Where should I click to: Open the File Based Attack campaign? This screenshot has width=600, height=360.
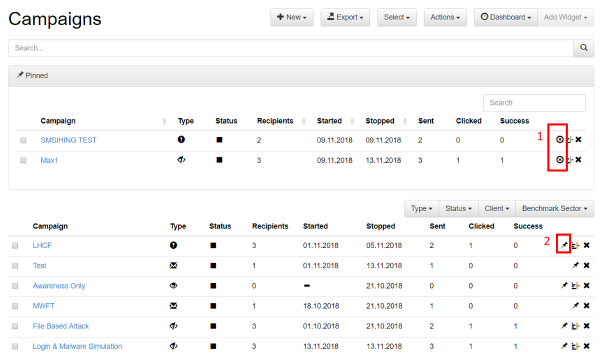tap(61, 326)
